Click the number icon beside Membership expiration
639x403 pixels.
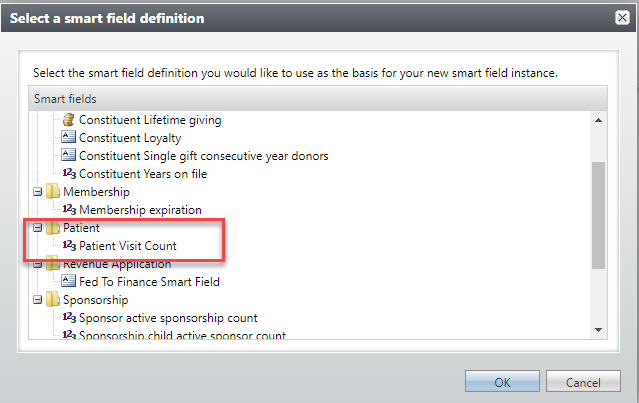(69, 210)
